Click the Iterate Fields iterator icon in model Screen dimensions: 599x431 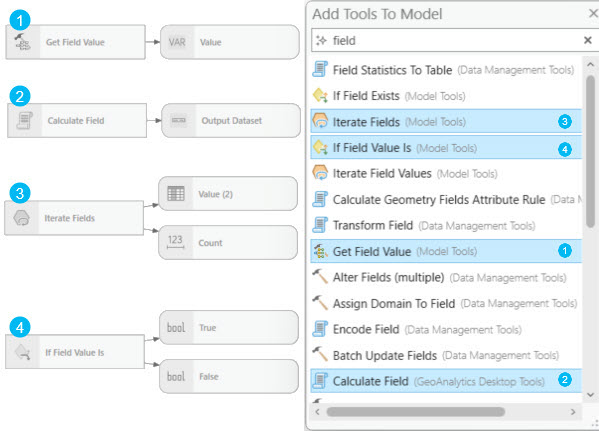tap(21, 218)
